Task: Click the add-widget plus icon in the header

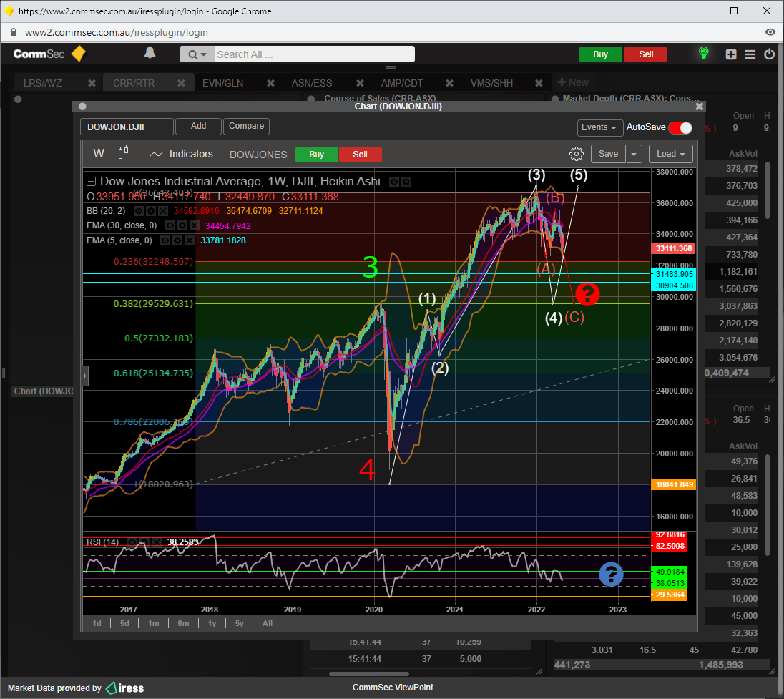Action: pyautogui.click(x=730, y=54)
